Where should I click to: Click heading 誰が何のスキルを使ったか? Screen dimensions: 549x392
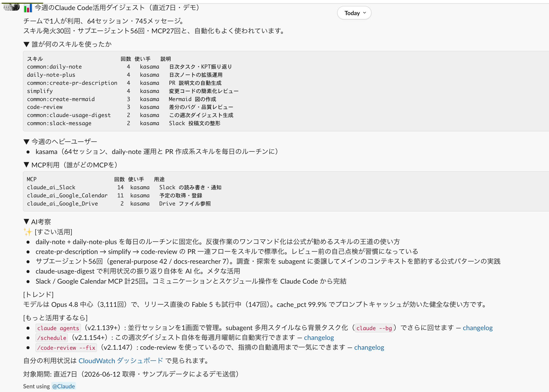[x=72, y=44]
